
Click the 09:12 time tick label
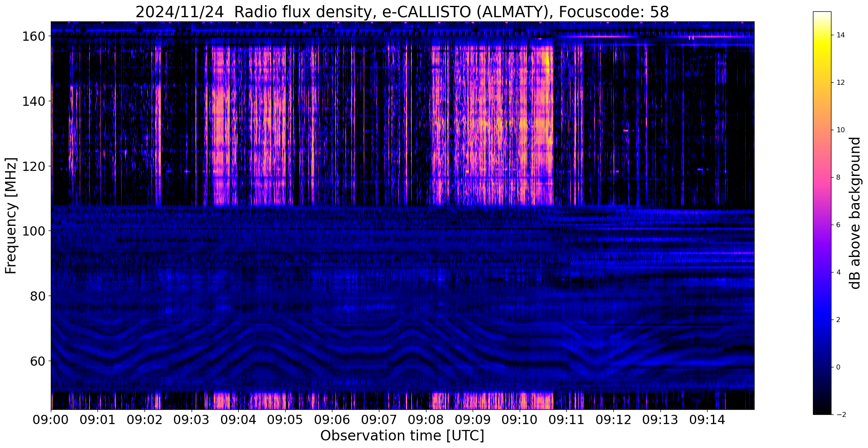(x=614, y=419)
